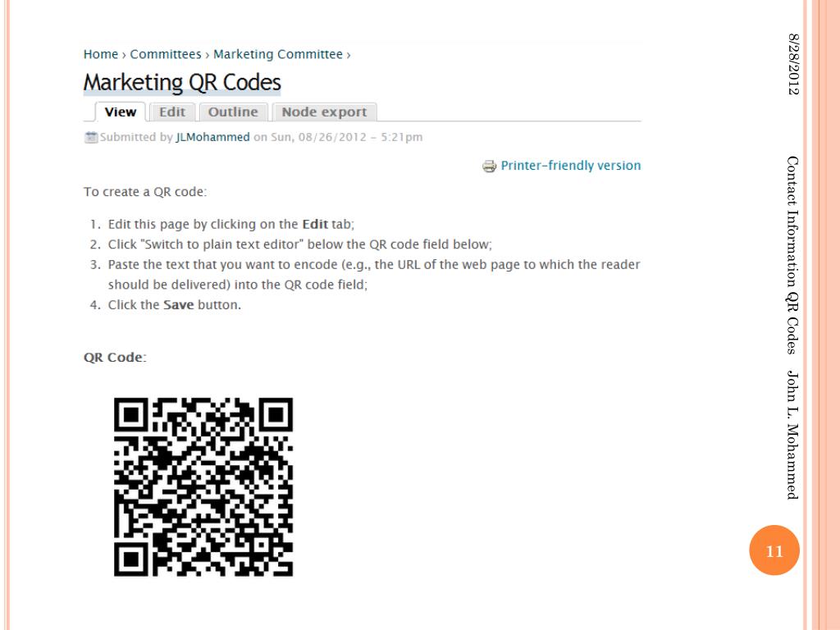
Task: Open the Marketing Committee breadcrumb link
Action: (278, 54)
